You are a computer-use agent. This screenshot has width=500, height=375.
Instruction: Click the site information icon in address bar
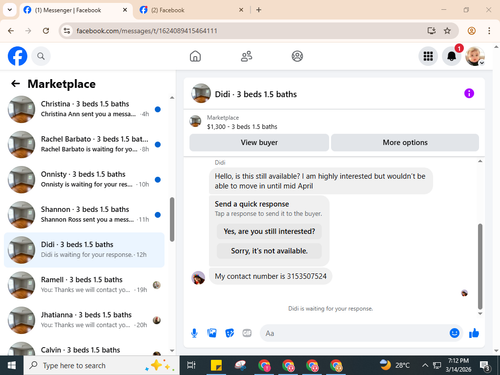[67, 31]
